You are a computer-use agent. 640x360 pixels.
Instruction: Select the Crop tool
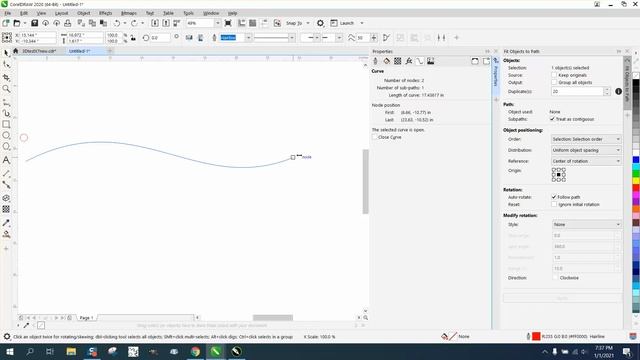click(x=6, y=77)
